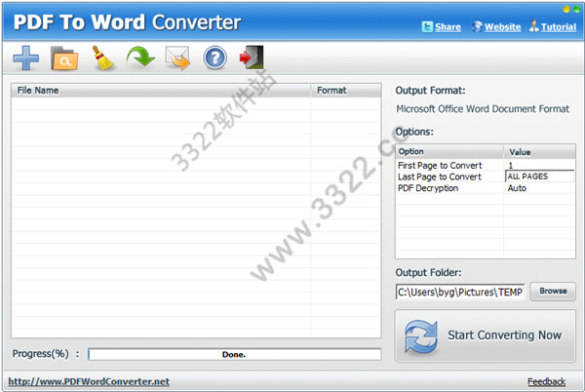This screenshot has width=585, height=392.
Task: Select the Last Page to Convert option
Action: point(440,176)
